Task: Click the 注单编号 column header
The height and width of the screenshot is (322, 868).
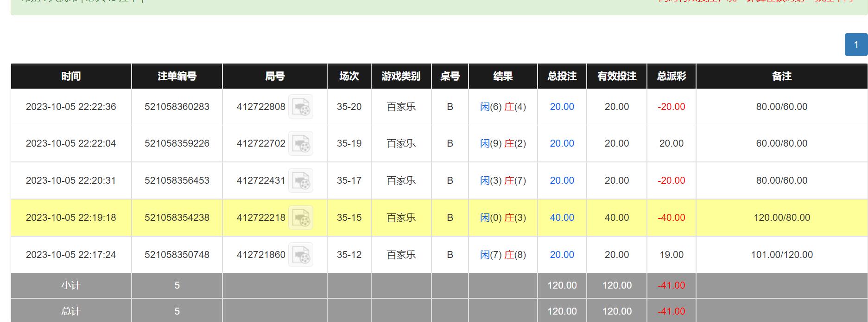Action: click(x=177, y=76)
